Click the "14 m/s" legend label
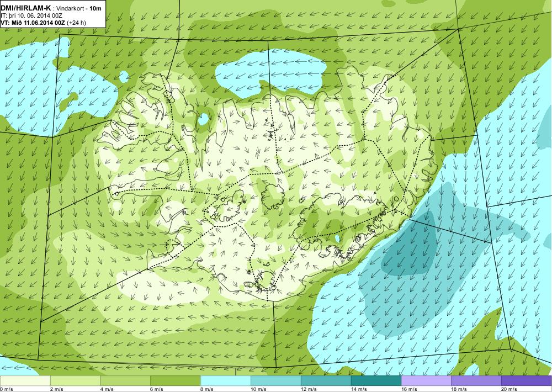552x392 pixels. 359,389
